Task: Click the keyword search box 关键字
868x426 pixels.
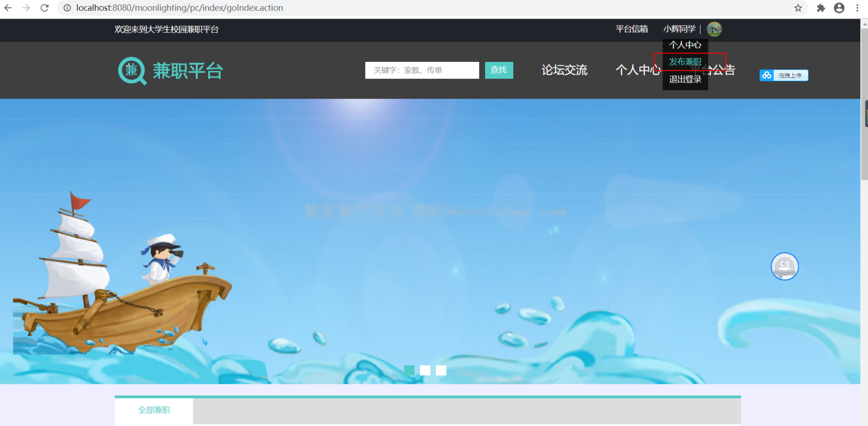Action: 422,70
